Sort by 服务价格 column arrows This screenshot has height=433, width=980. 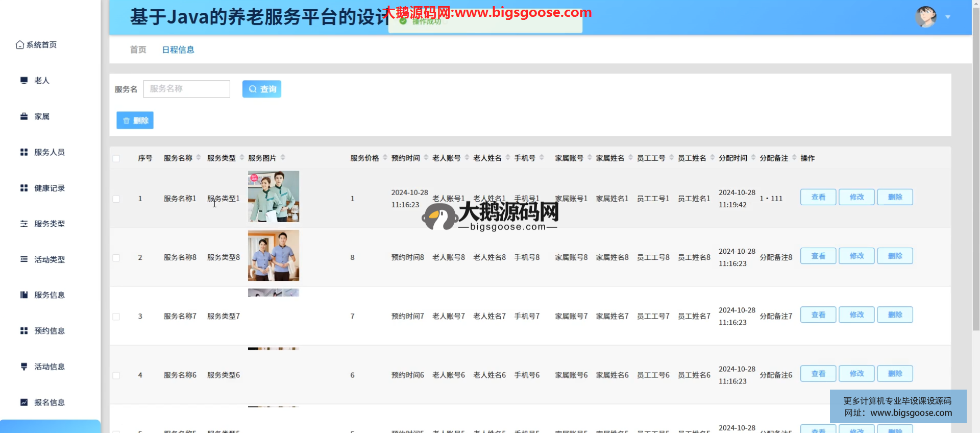(385, 158)
